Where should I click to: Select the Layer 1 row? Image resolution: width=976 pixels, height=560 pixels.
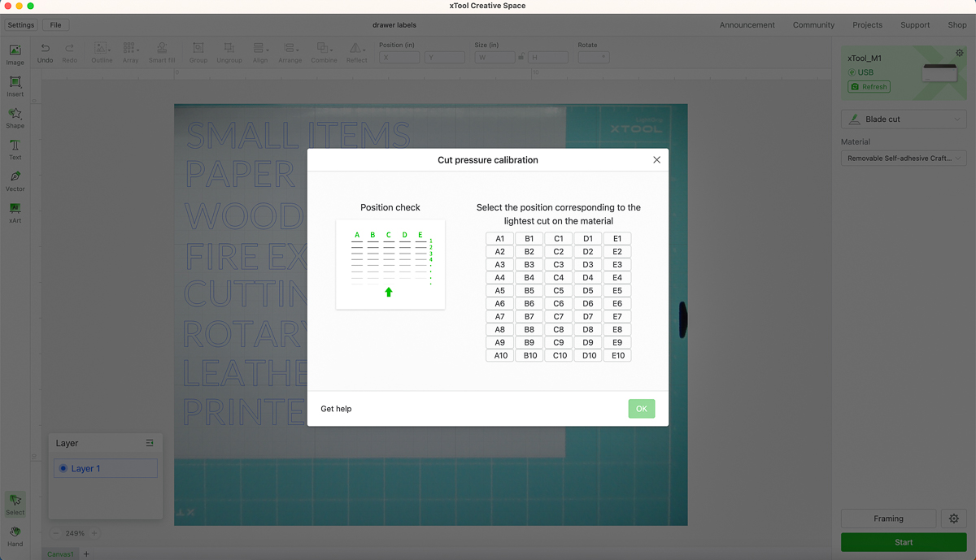click(106, 468)
